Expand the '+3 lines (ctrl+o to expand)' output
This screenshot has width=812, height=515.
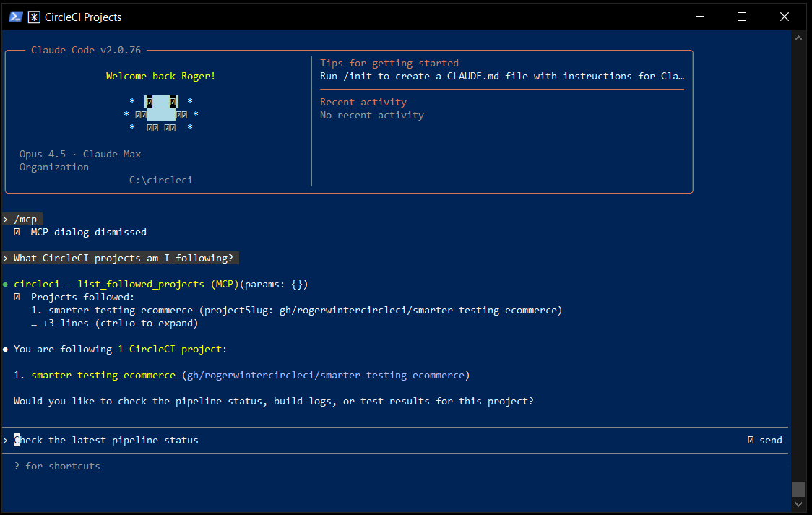tap(114, 324)
